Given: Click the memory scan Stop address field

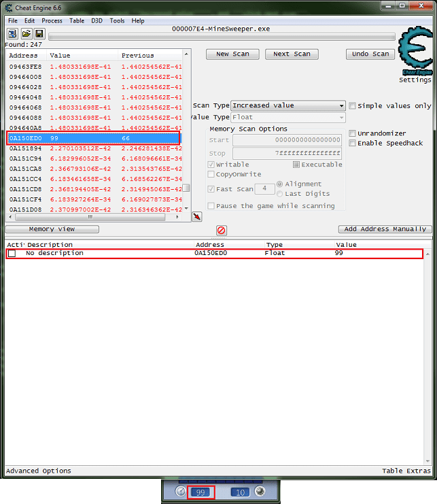Looking at the screenshot, I should point(287,153).
